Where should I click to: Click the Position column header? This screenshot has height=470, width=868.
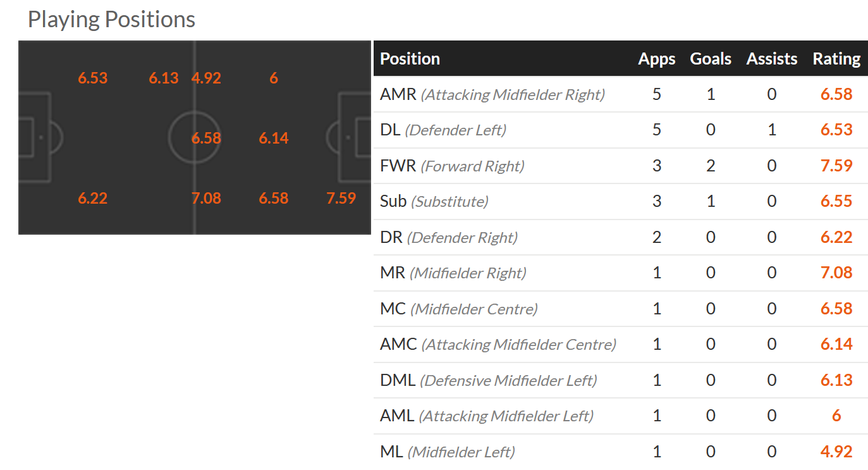[410, 59]
